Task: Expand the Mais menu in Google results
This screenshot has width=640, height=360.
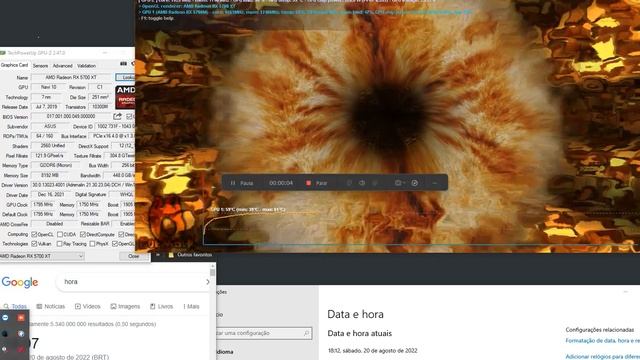Action: click(191, 307)
